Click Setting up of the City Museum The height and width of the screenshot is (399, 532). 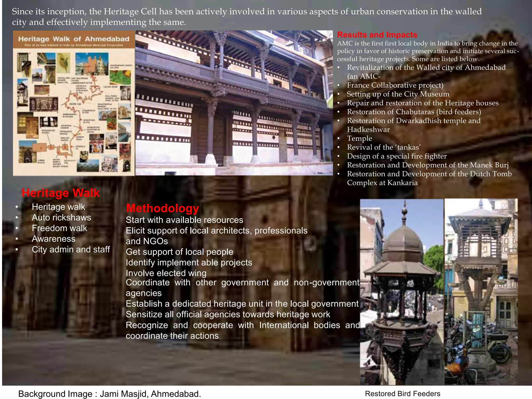pos(398,94)
